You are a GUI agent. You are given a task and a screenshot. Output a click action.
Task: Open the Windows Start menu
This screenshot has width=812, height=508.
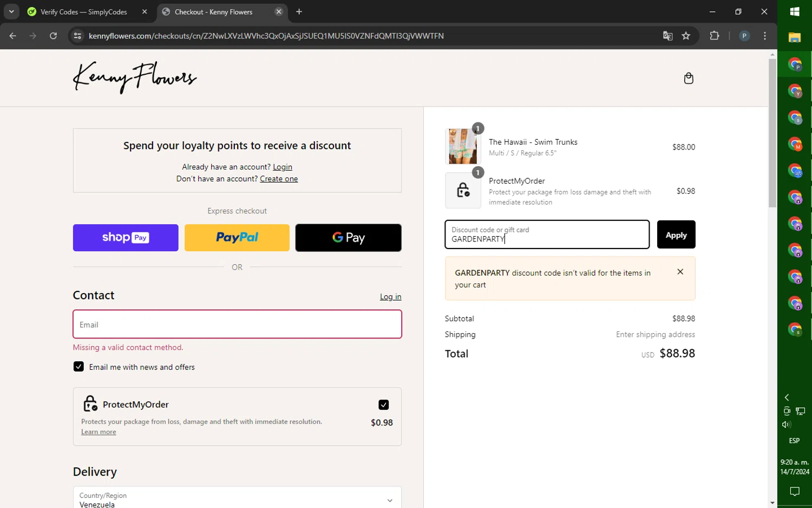tap(795, 11)
